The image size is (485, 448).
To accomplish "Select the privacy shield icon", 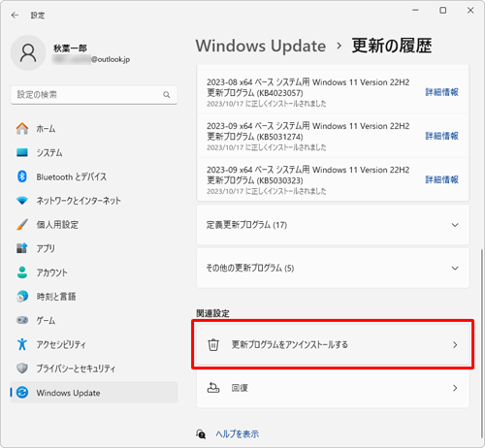I will [22, 368].
